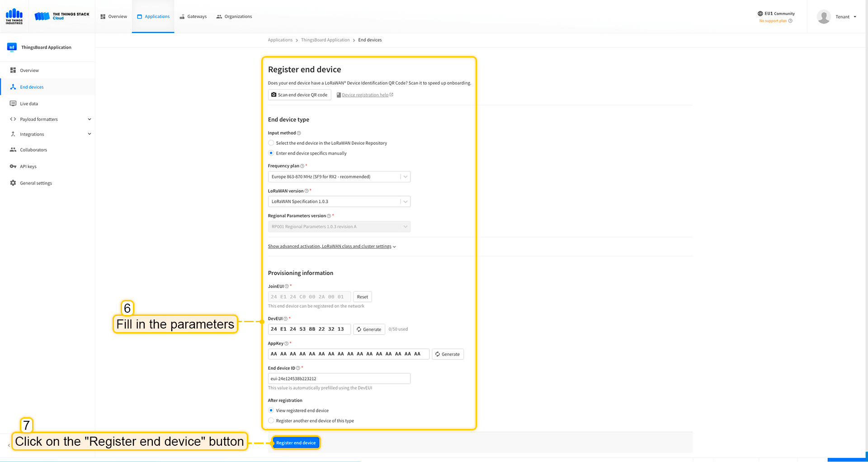Click the End device ID input field

(x=339, y=379)
